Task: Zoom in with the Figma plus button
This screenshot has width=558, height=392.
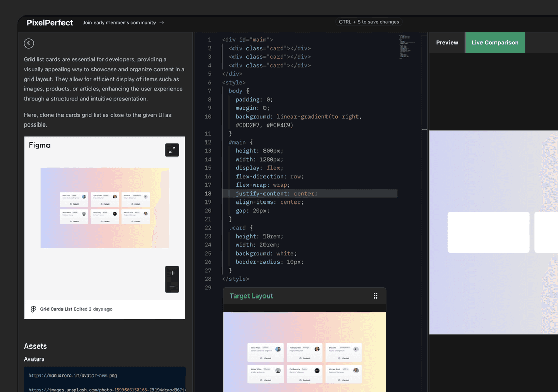Action: pos(172,273)
